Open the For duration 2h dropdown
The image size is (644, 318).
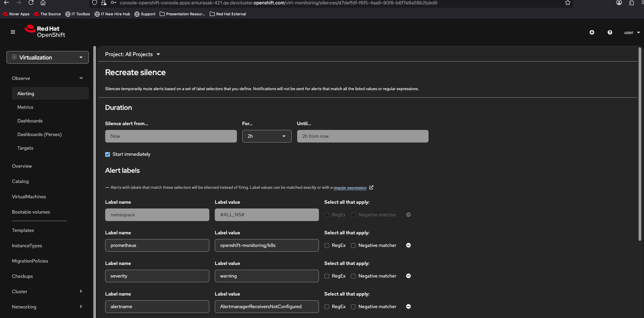pyautogui.click(x=267, y=136)
